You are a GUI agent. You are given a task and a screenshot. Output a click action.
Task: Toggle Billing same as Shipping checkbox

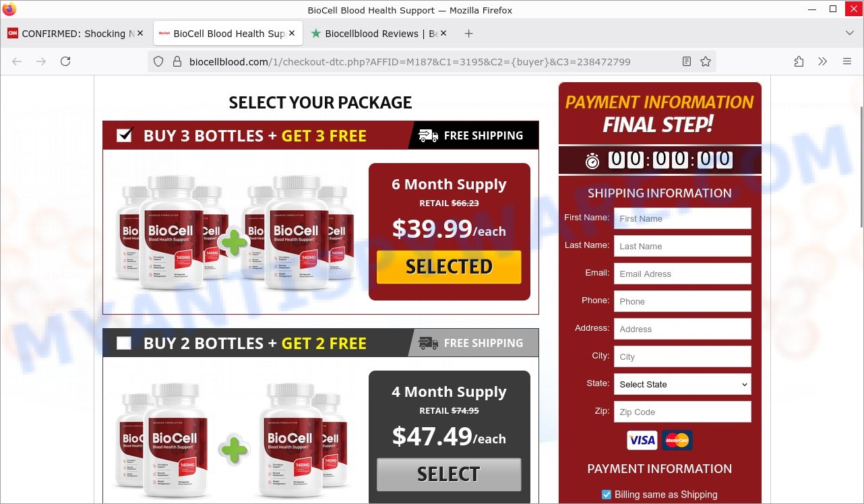click(607, 495)
